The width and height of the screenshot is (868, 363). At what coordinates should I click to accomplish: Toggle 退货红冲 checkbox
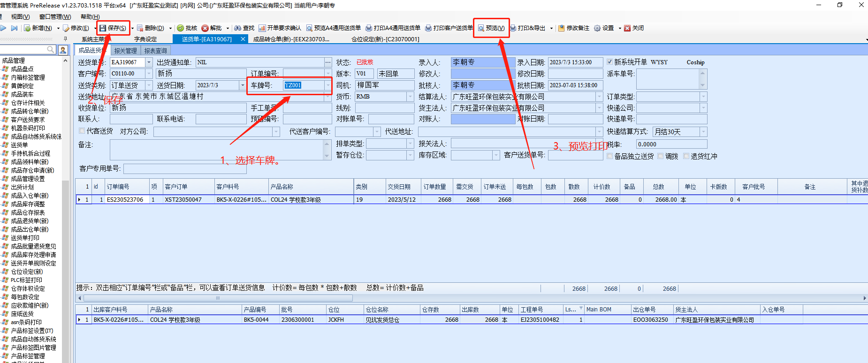pyautogui.click(x=686, y=156)
